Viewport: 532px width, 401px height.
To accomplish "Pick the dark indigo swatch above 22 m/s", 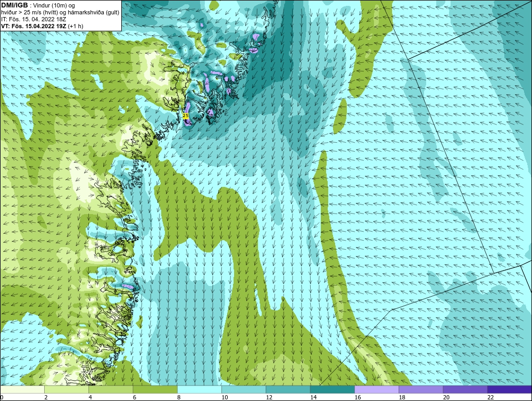I will tap(510, 389).
